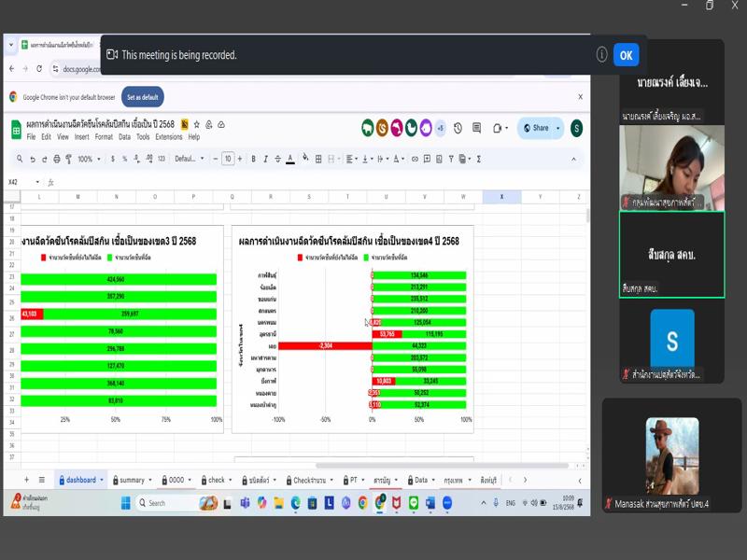Increase decimal places

(149, 159)
